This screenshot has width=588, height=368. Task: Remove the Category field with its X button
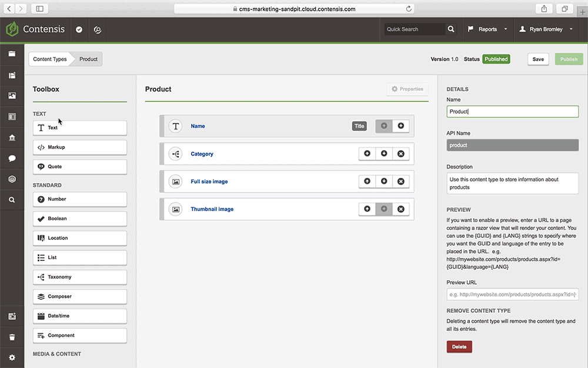401,154
